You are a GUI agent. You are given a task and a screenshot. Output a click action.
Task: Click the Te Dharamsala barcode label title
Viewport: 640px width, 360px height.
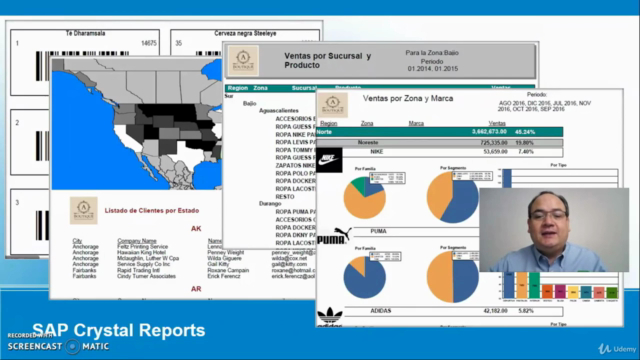point(85,33)
